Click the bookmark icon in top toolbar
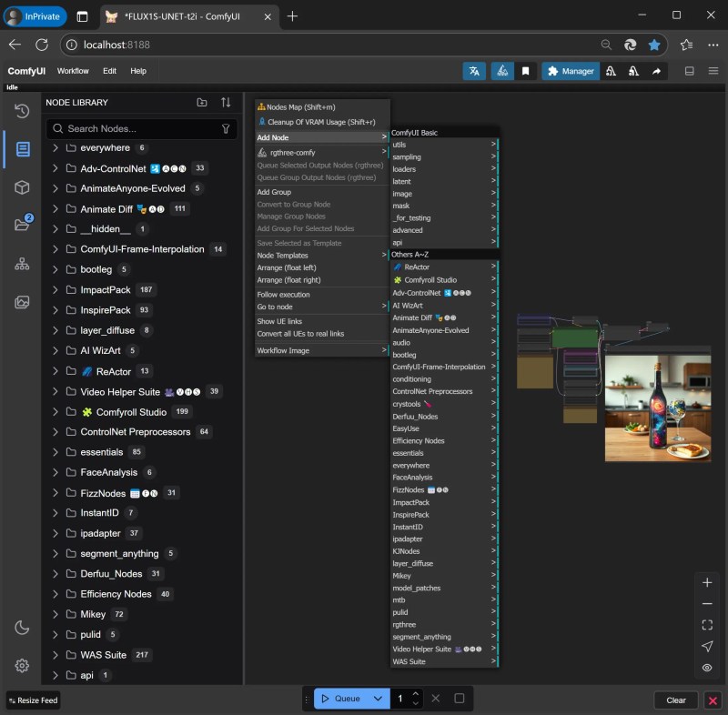728x715 pixels. (x=525, y=71)
